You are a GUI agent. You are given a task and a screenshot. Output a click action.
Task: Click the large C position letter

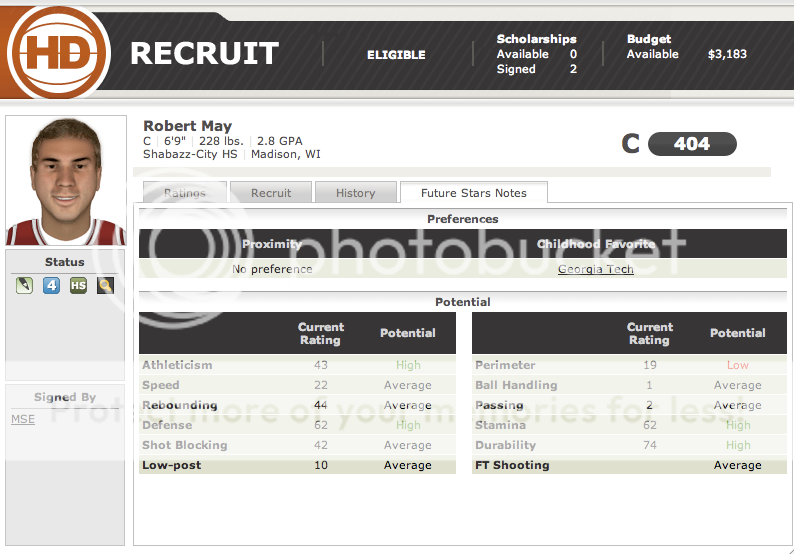[x=630, y=144]
